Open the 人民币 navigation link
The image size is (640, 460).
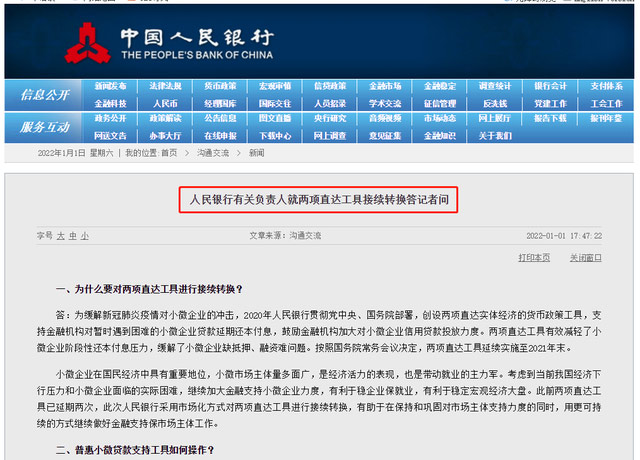pyautogui.click(x=165, y=103)
